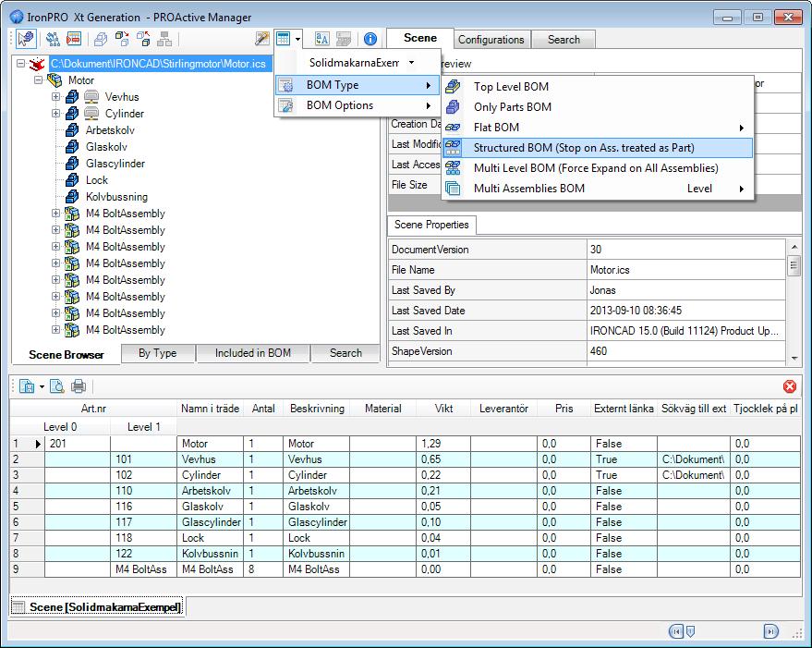Click the text rename 'aA' toolbar icon

(x=321, y=38)
